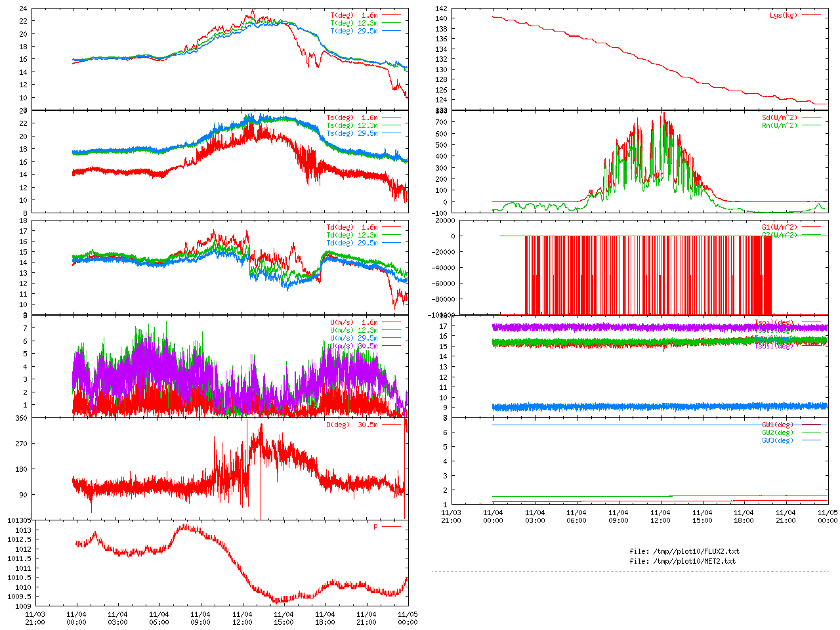Click the FLUX2.txt file path text
Viewport: 840px width, 630px height.
pos(684,551)
